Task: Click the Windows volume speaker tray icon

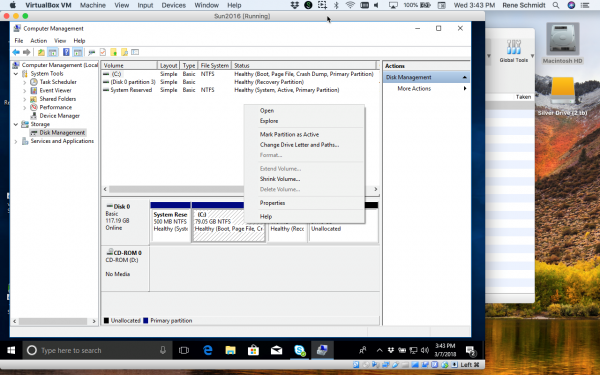Action: tap(425, 350)
